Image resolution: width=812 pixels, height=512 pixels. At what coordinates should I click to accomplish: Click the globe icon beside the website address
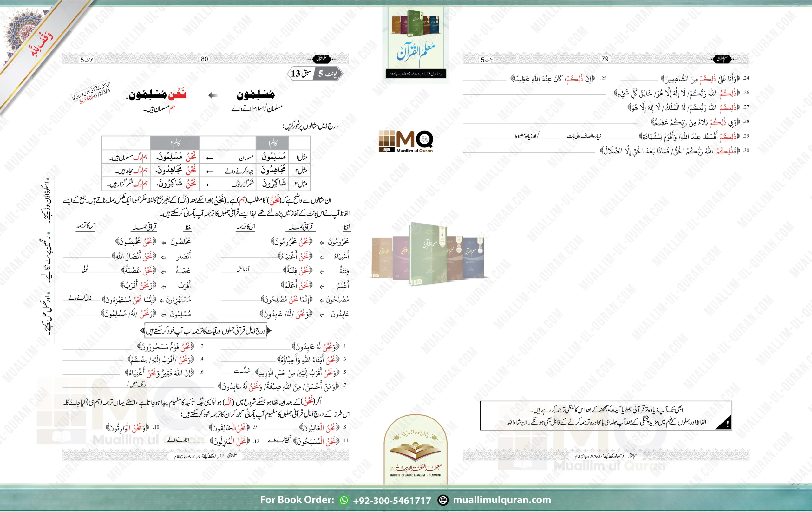(443, 500)
